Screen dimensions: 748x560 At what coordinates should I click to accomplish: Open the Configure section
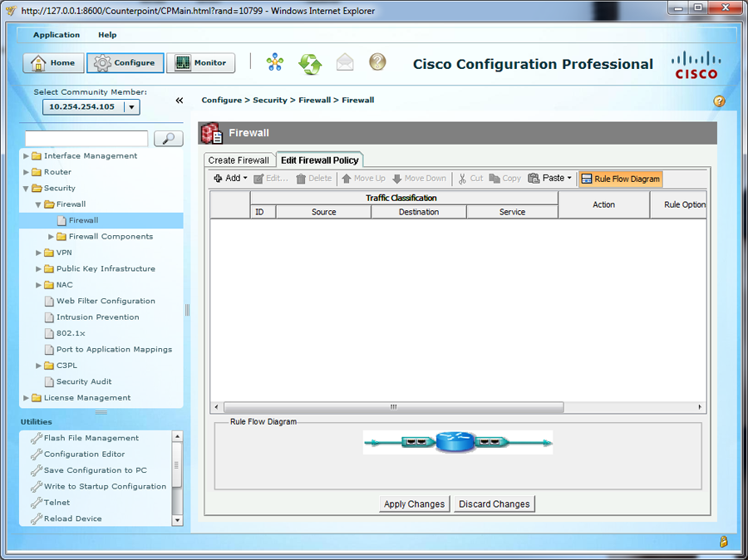coord(125,63)
